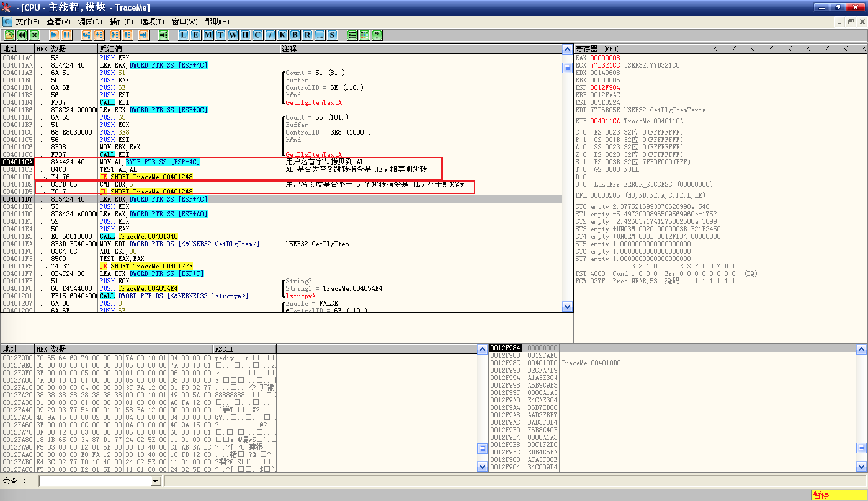Open the 插件(P) plugins menu
This screenshot has height=501, width=868.
pyautogui.click(x=121, y=22)
